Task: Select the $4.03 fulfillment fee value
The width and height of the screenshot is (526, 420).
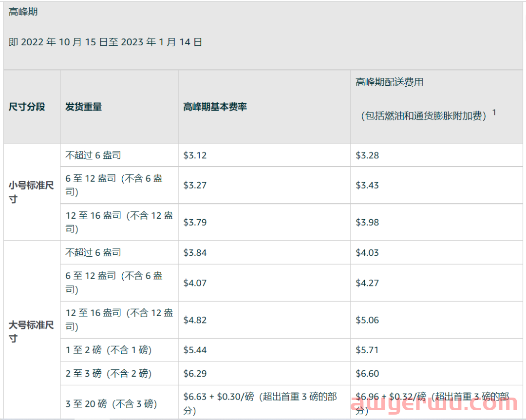Action: [367, 252]
